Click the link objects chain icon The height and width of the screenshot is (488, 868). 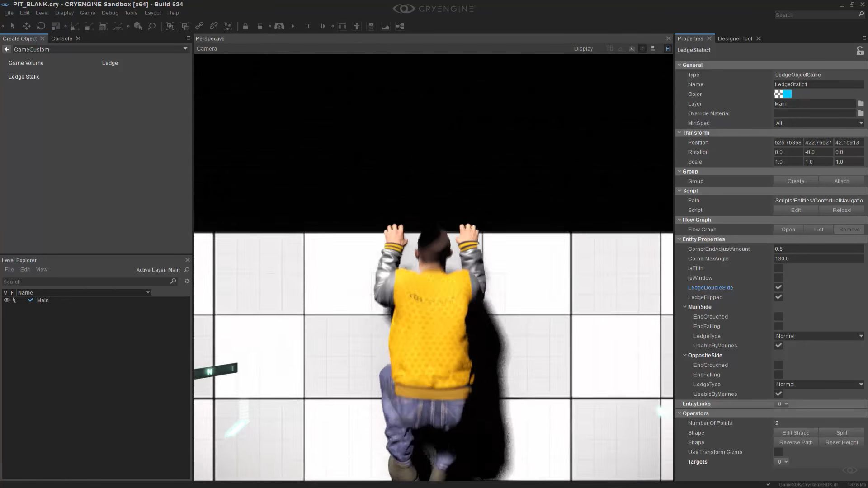[199, 26]
